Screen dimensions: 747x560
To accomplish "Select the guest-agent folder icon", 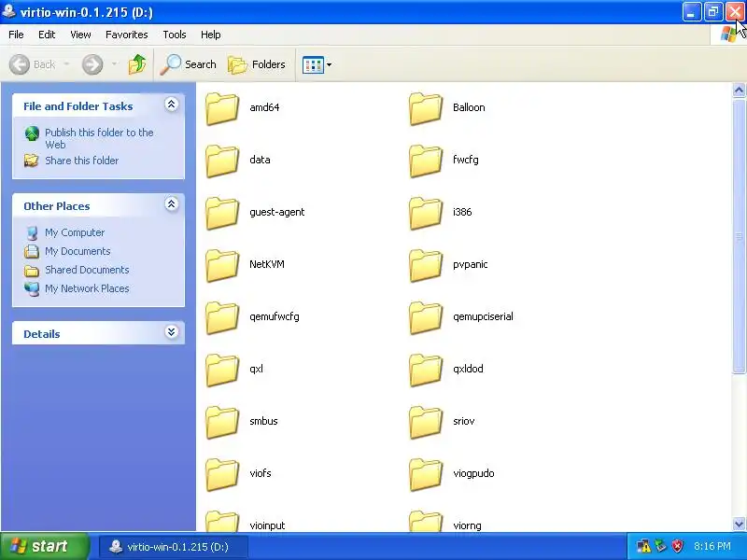I will pyautogui.click(x=222, y=214).
